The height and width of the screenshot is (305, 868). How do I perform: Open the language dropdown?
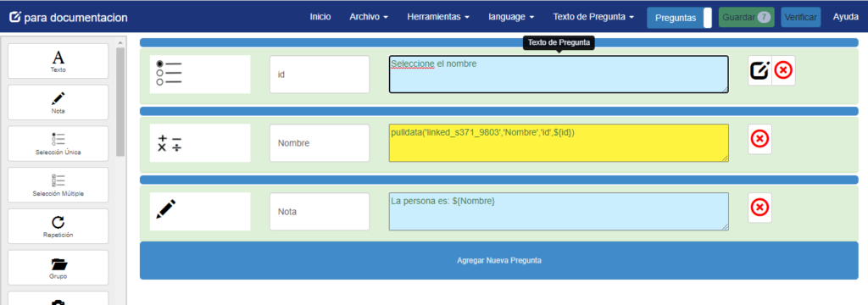pos(511,17)
